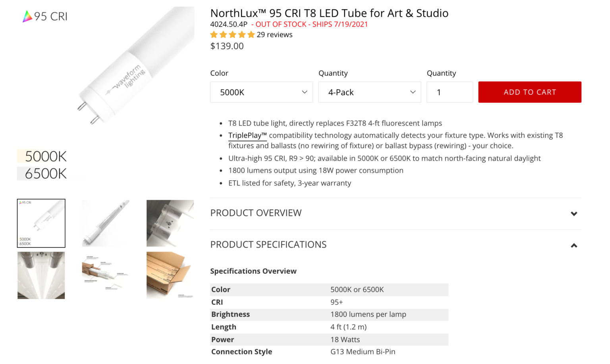
Task: Click the Waveform Lighting 95 CRI logo
Action: point(44,16)
